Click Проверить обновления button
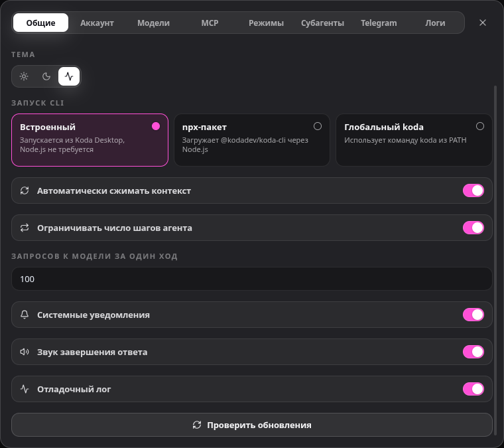Image resolution: width=504 pixels, height=448 pixels. pos(252,425)
